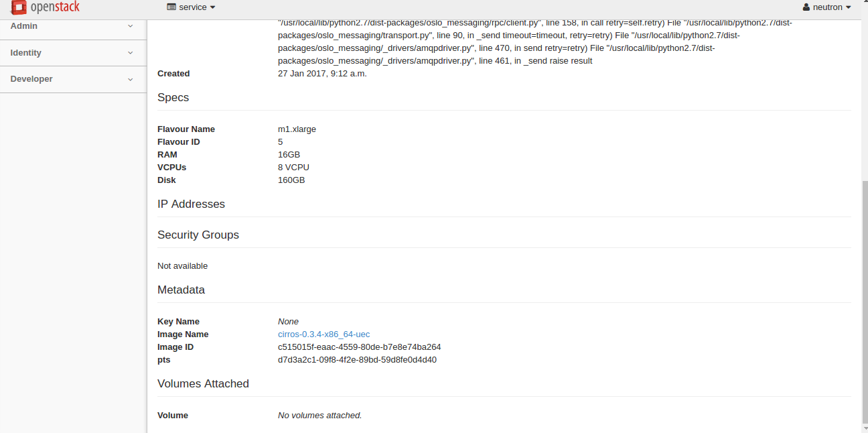The image size is (868, 433).
Task: Click the Volume label
Action: point(173,416)
